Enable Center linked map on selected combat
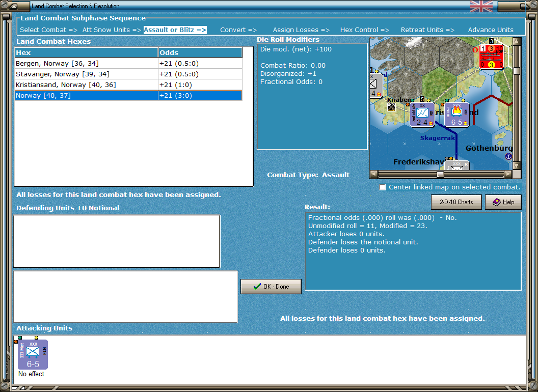The height and width of the screenshot is (392, 538). [383, 187]
